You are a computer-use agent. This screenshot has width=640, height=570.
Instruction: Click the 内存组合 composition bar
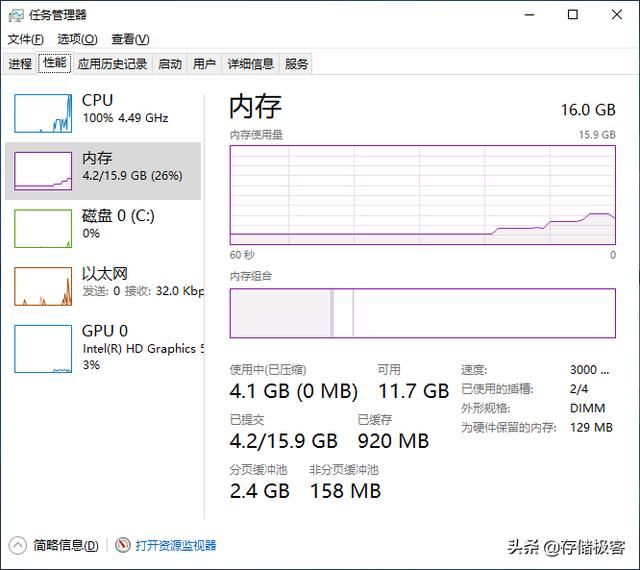click(x=422, y=313)
